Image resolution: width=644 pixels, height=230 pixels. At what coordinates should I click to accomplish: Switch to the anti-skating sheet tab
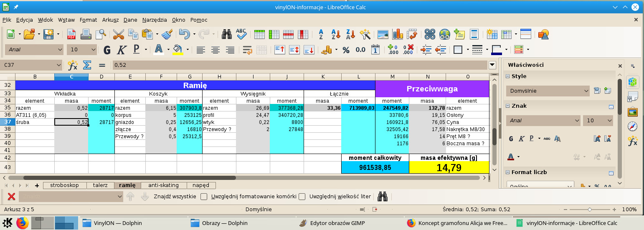pyautogui.click(x=163, y=185)
